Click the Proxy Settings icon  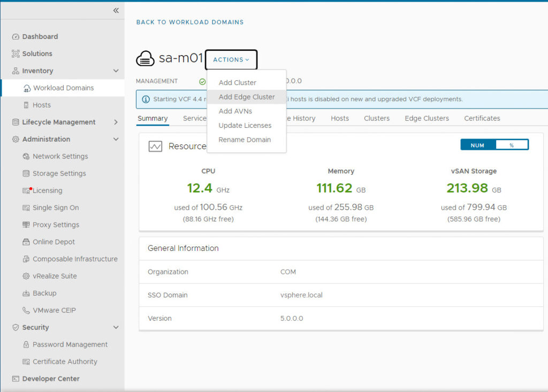point(26,225)
